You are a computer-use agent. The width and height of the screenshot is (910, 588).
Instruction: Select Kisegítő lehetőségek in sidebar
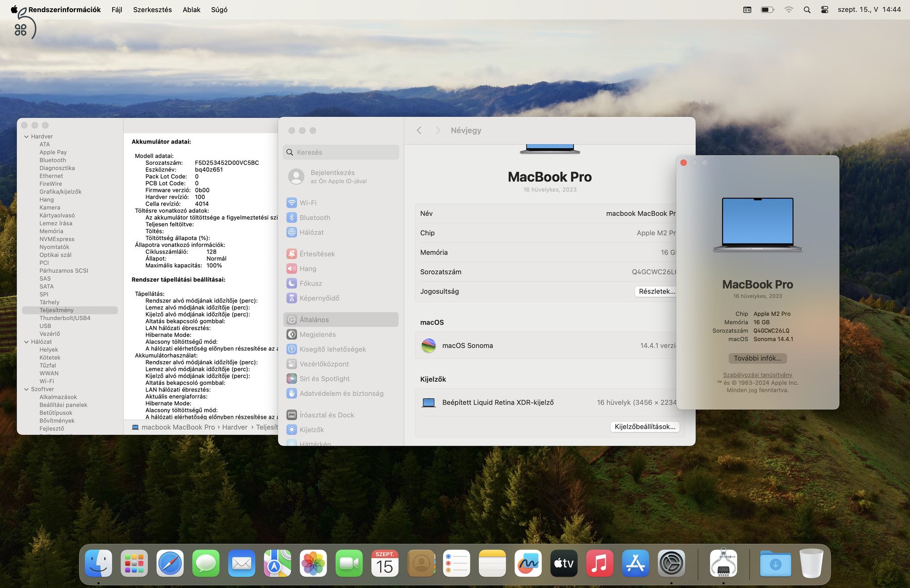click(x=341, y=350)
